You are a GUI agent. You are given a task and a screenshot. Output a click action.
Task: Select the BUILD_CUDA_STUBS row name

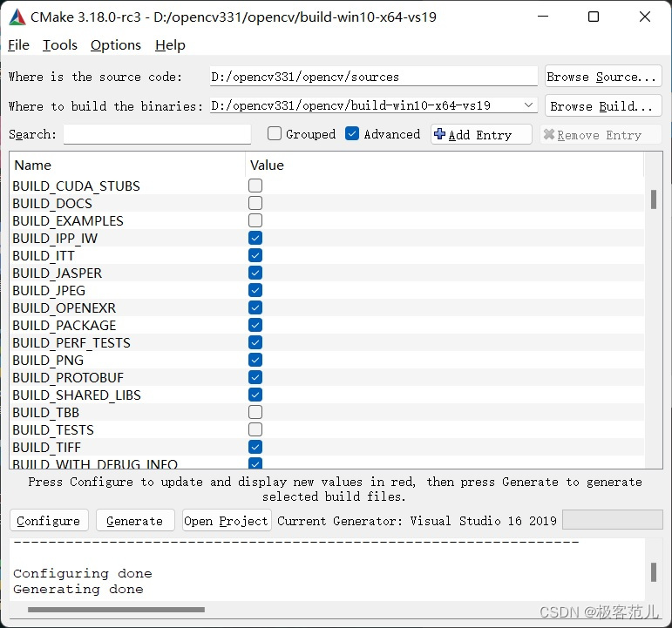[77, 186]
